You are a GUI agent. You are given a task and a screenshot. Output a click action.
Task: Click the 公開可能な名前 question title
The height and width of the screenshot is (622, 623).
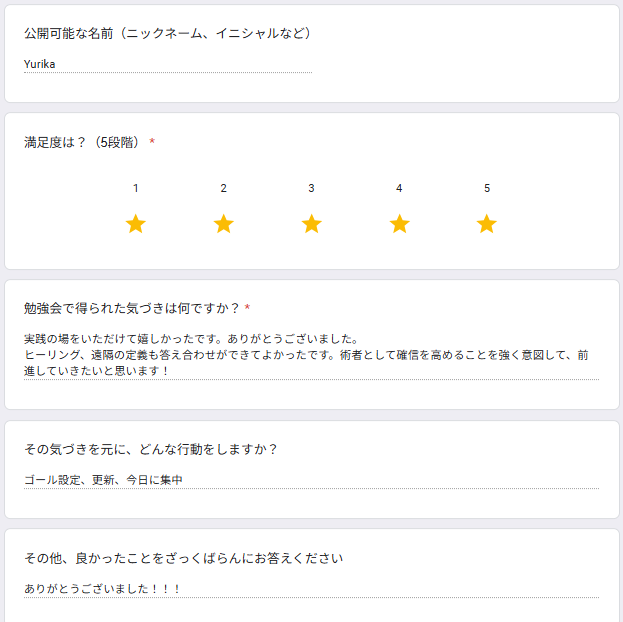(167, 33)
